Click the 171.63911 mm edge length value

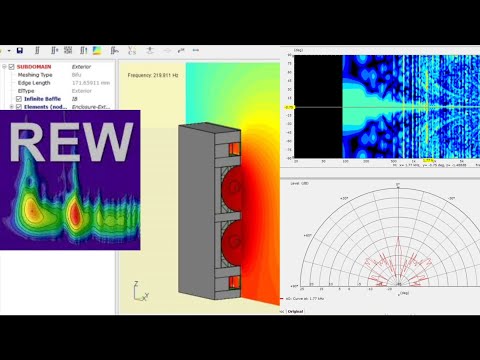(91, 83)
